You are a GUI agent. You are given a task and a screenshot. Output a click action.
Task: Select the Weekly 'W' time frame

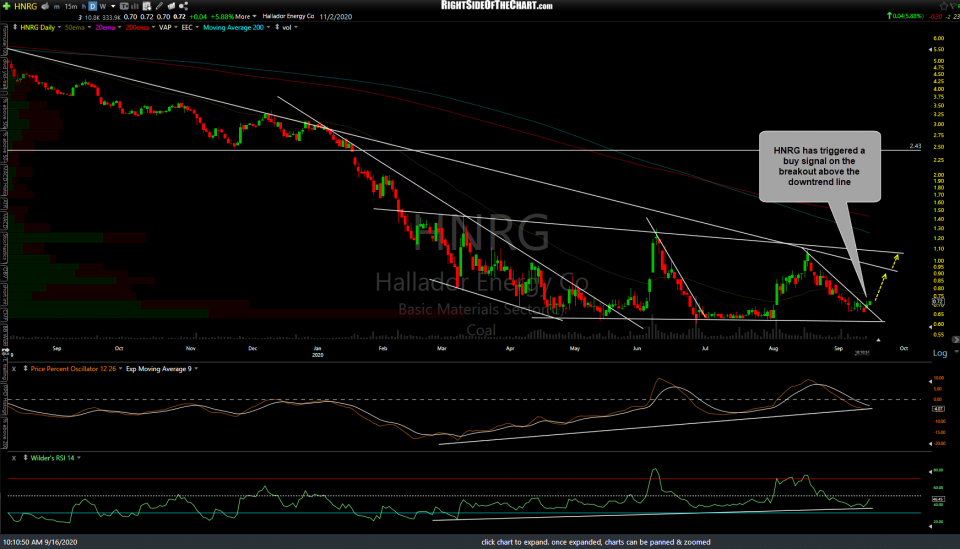pyautogui.click(x=102, y=7)
